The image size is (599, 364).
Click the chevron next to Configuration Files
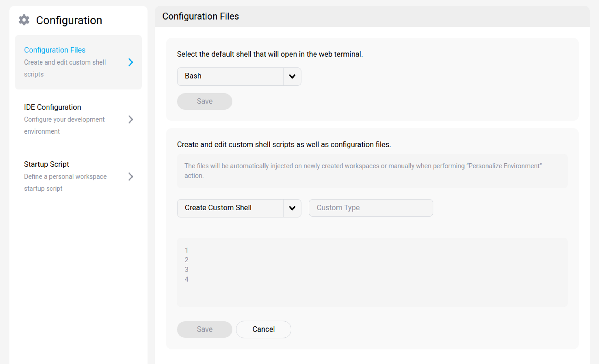tap(131, 62)
